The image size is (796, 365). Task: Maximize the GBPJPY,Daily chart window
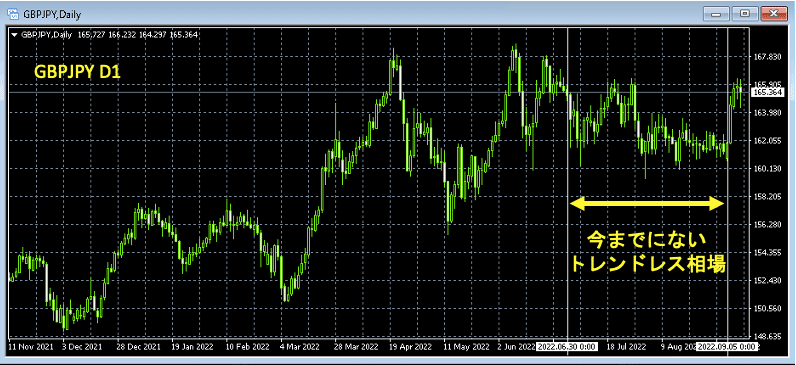pos(745,14)
